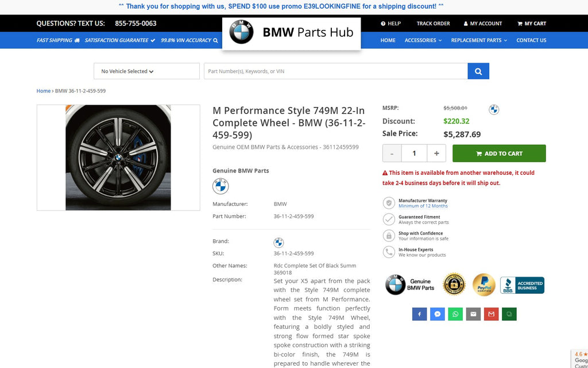The width and height of the screenshot is (588, 368).
Task: Click the Guaranteed Fitment checkmark icon
Action: coord(389,219)
